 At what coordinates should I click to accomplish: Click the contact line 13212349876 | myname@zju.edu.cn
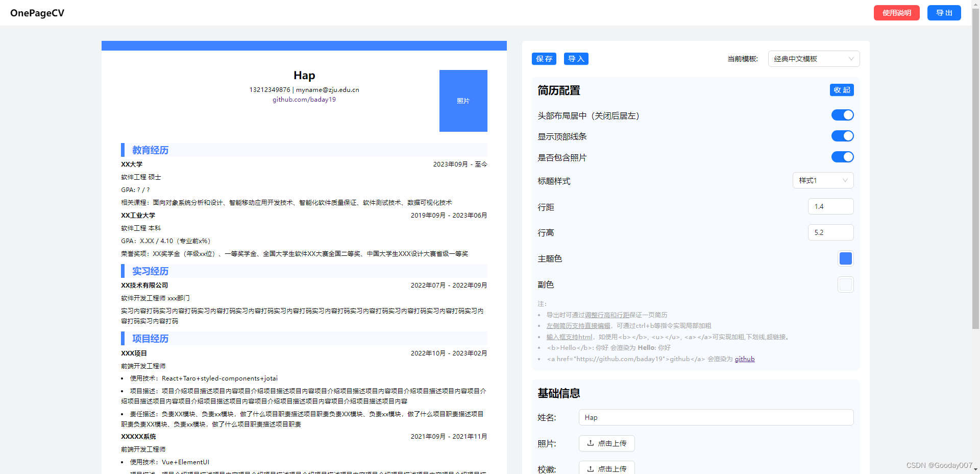click(x=304, y=90)
